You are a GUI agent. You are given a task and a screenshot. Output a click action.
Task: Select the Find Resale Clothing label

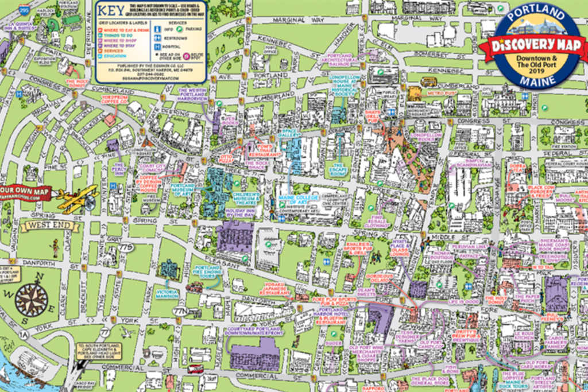click(378, 222)
